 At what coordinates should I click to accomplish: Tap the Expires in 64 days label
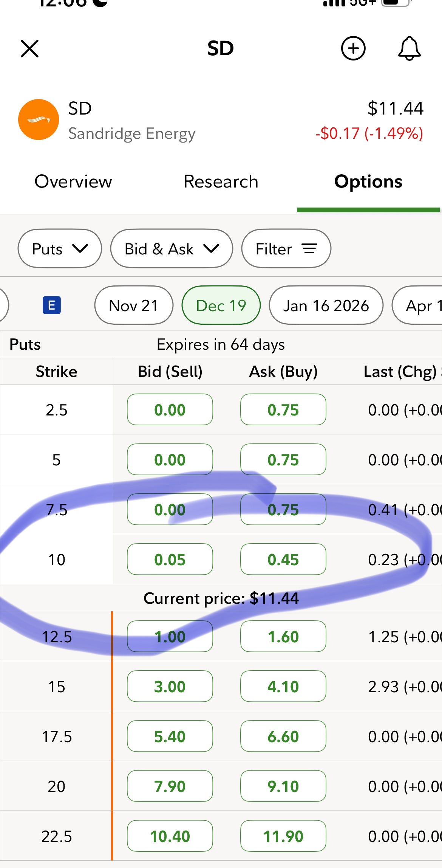click(221, 344)
